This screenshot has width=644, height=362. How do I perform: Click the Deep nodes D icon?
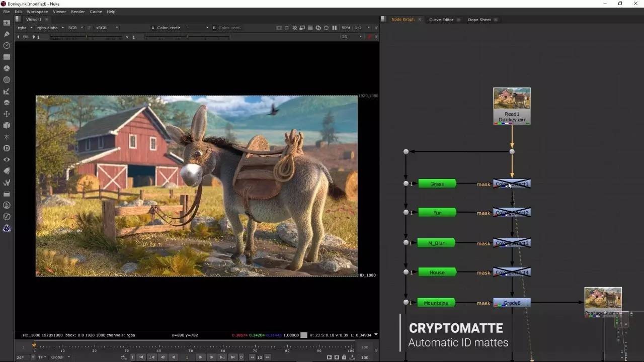pyautogui.click(x=7, y=148)
